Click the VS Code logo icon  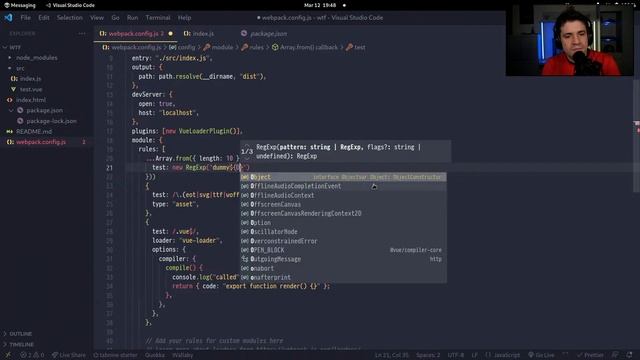click(x=9, y=18)
